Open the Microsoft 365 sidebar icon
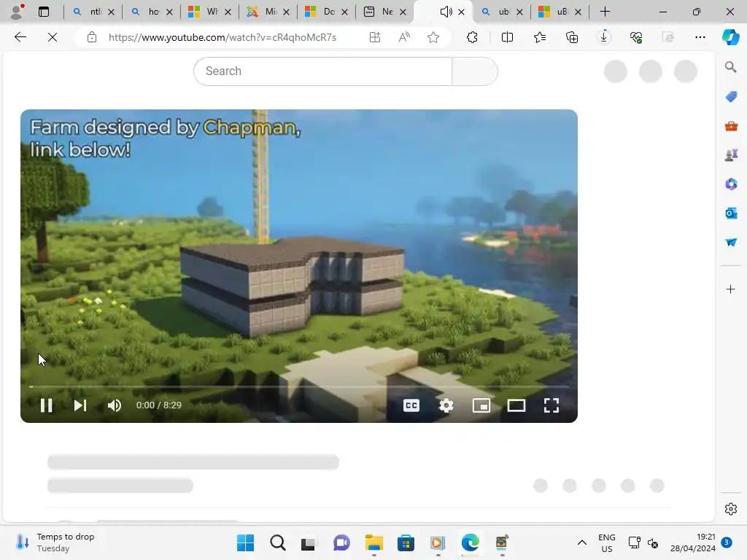The image size is (747, 560). coord(731,184)
